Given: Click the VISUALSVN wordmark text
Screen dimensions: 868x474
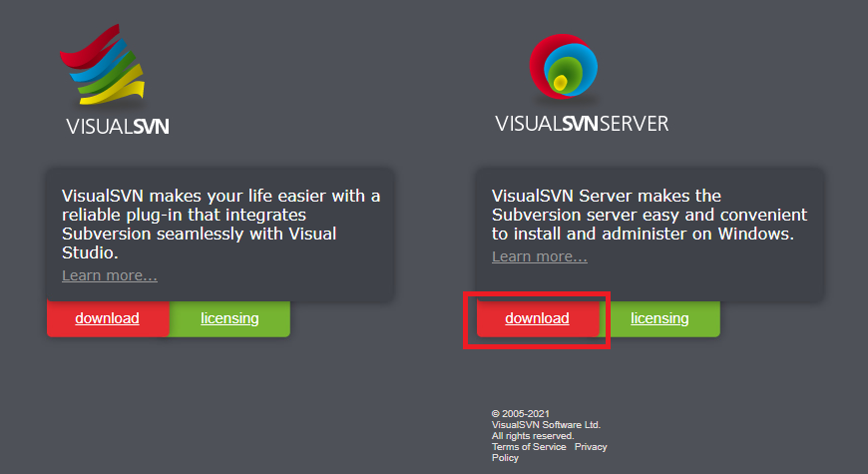Looking at the screenshot, I should [x=118, y=127].
